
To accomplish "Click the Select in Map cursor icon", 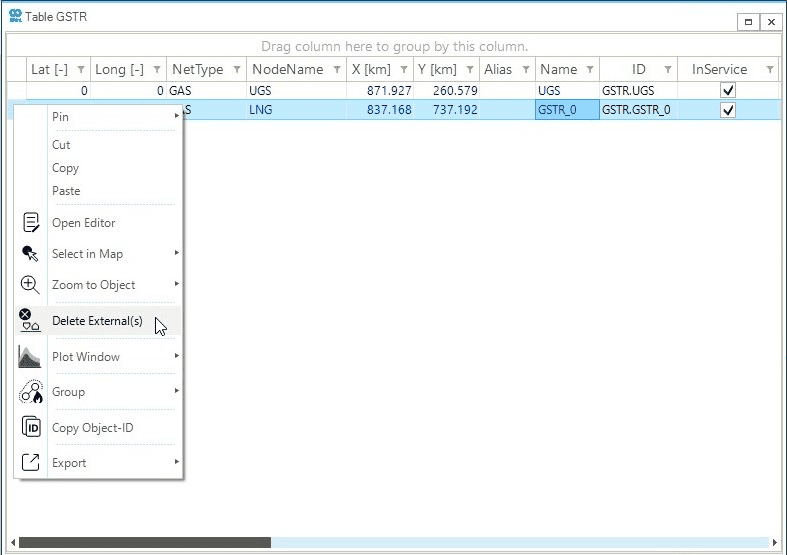I will click(x=30, y=253).
